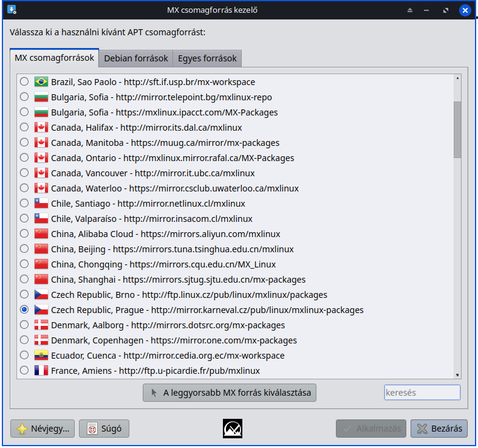Click the scrollbar down arrow
Screen dimensions: 478x448
click(x=457, y=375)
